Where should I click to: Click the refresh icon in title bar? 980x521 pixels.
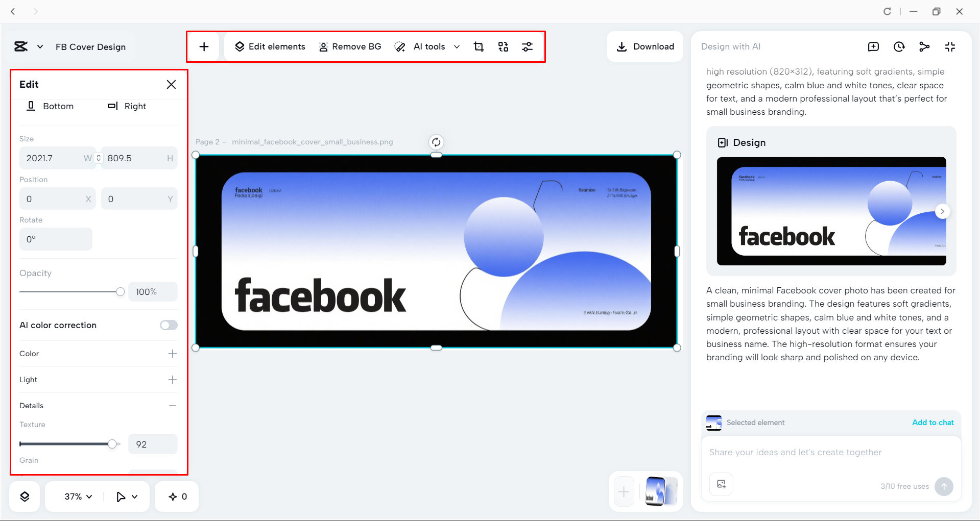pyautogui.click(x=887, y=11)
